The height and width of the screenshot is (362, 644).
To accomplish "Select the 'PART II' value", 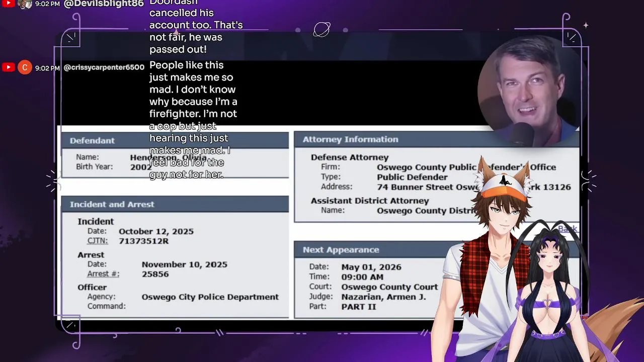I will [358, 307].
